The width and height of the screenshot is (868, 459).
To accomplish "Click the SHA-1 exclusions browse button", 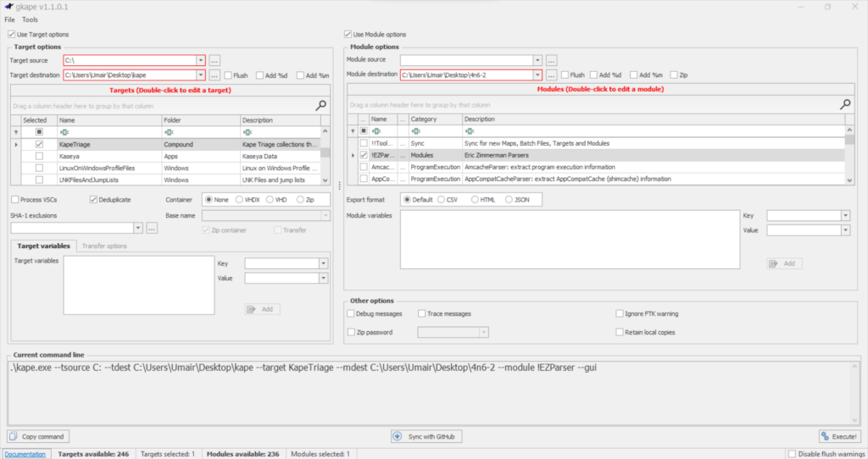I will point(152,228).
